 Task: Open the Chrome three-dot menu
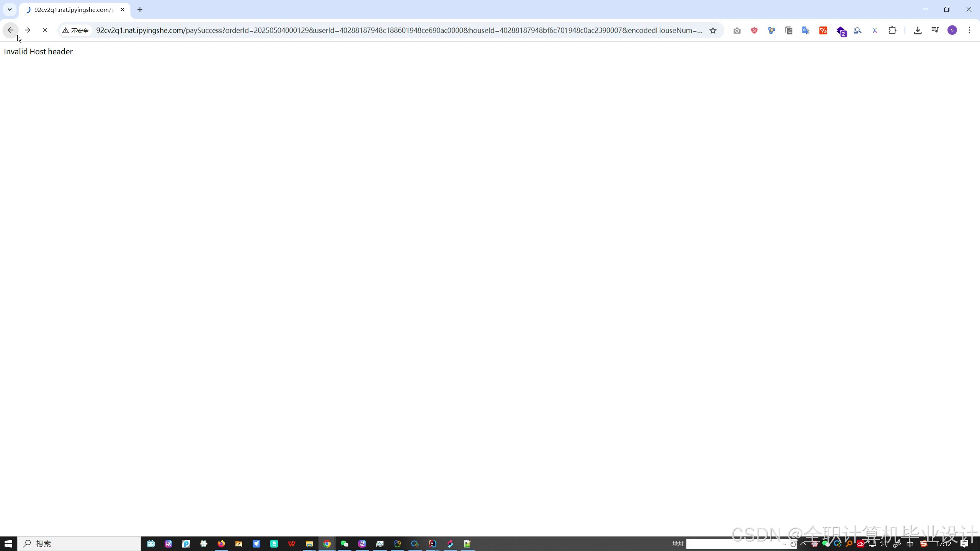click(x=969, y=30)
